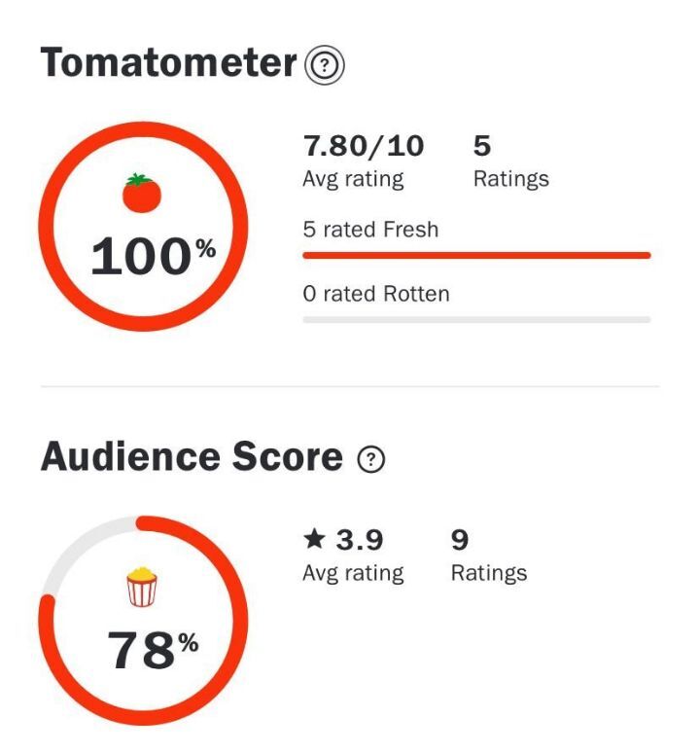Click the Tomatometer help question mark icon

325,65
